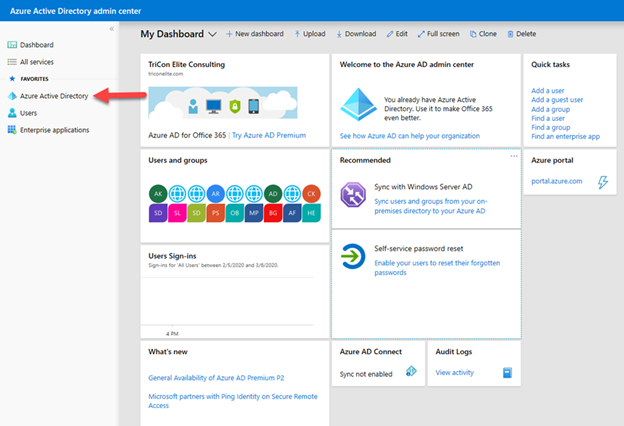Select the OB group tile

coord(234,213)
